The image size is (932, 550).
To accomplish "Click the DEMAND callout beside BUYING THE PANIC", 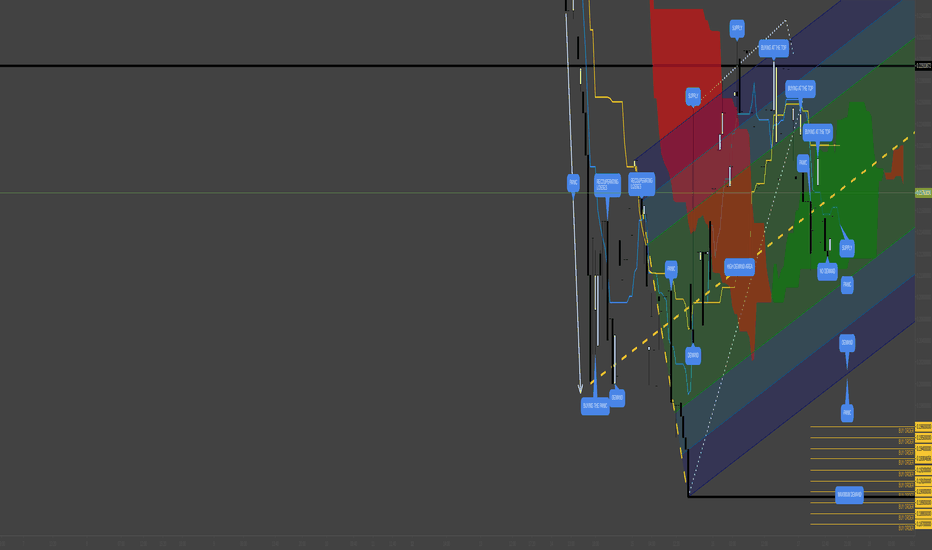I will [x=617, y=398].
